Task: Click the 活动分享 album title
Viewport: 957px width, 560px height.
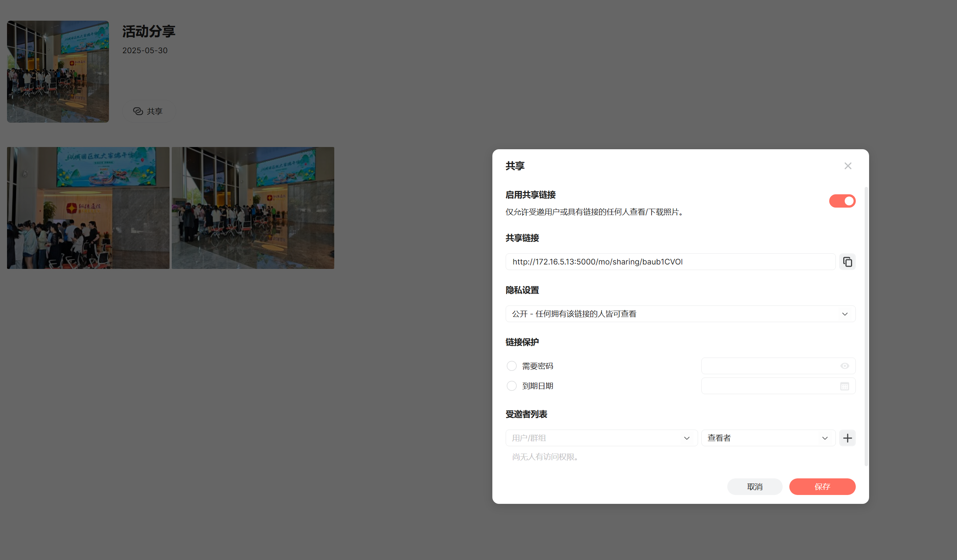Action: (x=148, y=31)
